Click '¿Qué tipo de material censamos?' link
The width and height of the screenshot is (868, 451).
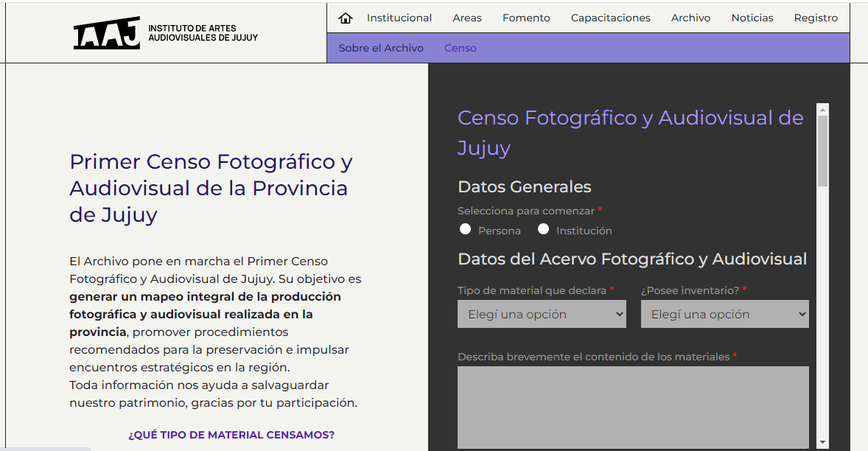point(231,435)
